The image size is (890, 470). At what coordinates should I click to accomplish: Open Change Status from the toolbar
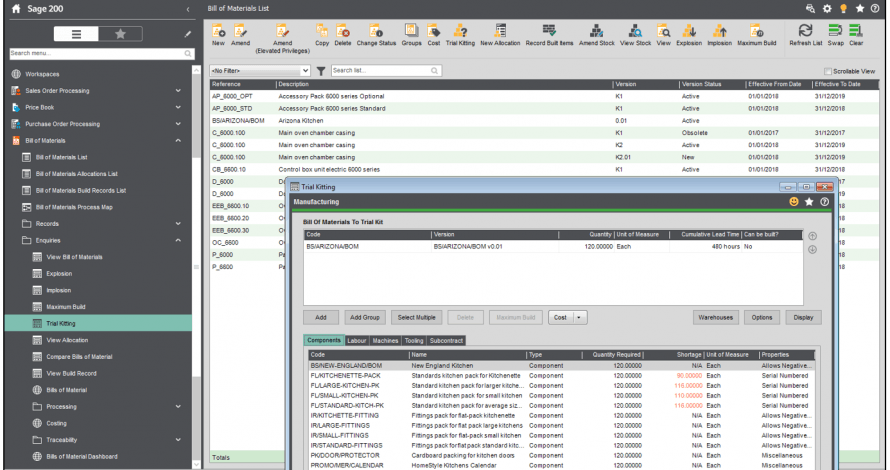pos(376,35)
